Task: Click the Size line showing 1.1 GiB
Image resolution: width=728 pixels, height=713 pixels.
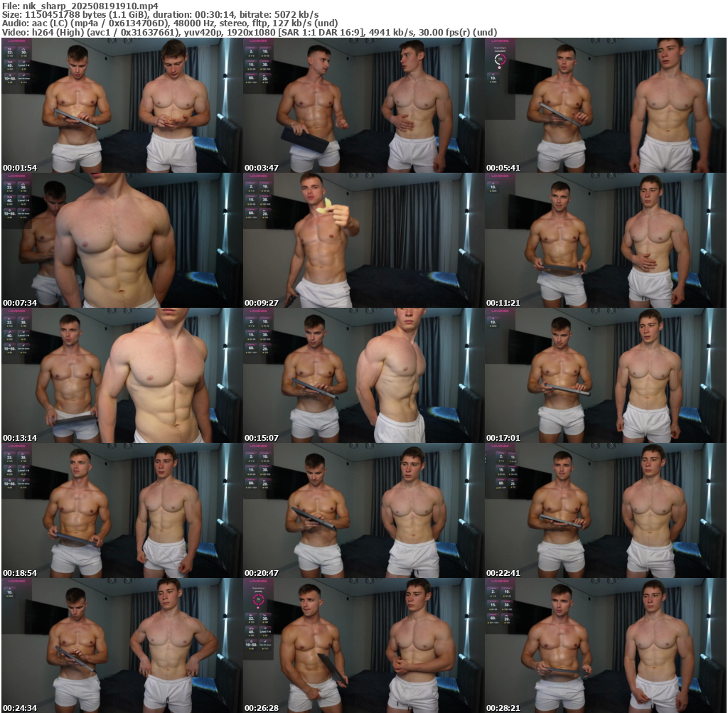Action: point(160,15)
